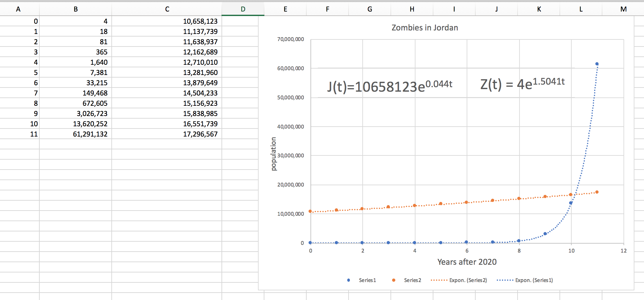This screenshot has height=300, width=644.
Task: Click cell containing 33,215
Action: tap(76, 83)
